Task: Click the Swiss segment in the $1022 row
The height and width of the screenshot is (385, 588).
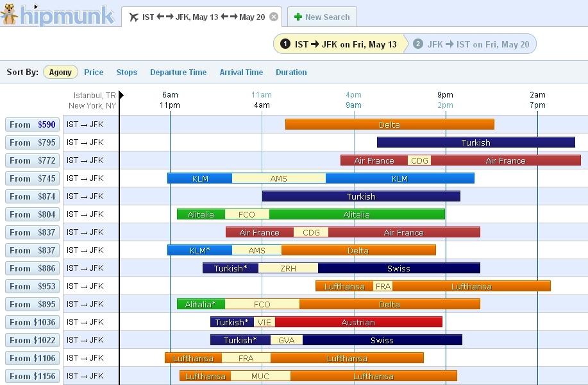Action: [x=382, y=340]
